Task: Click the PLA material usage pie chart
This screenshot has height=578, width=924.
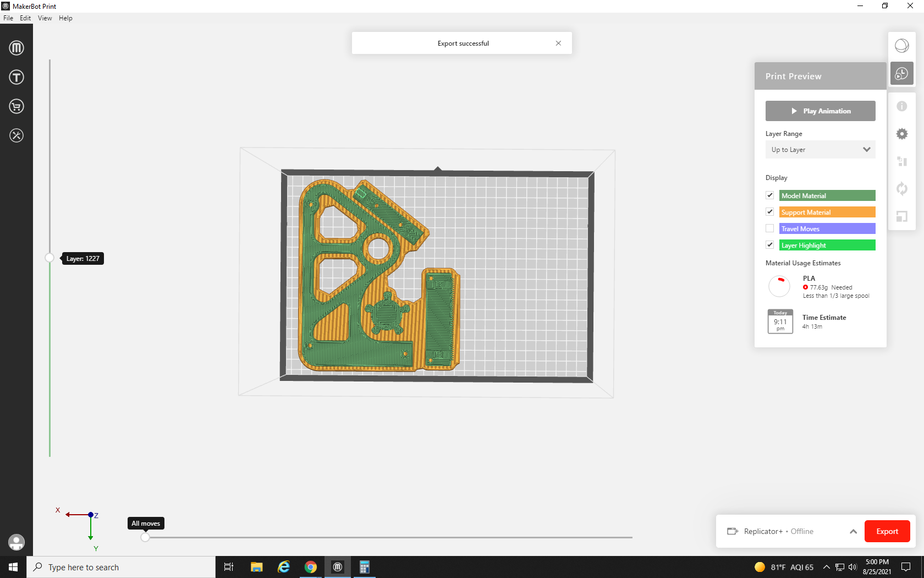Action: click(779, 287)
